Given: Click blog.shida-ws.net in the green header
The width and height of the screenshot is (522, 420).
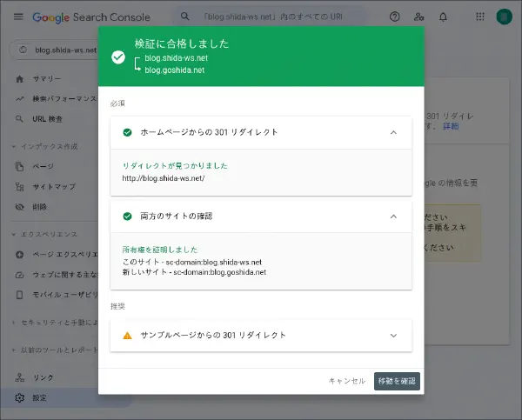Looking at the screenshot, I should click(x=176, y=58).
